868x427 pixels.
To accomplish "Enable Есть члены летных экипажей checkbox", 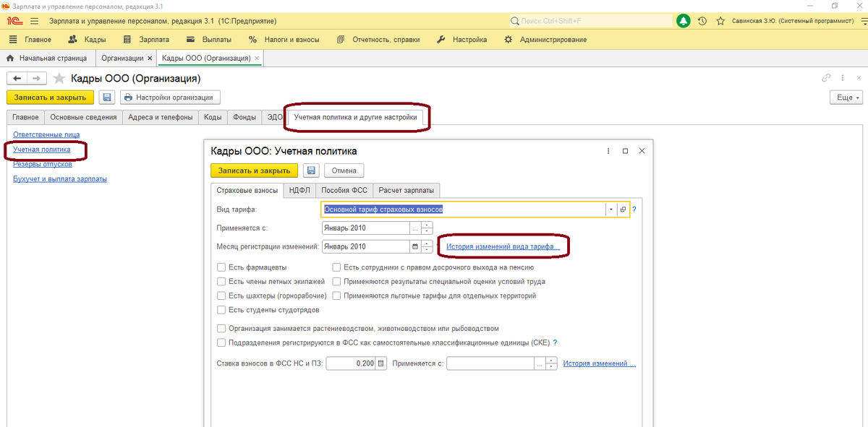I will point(221,282).
